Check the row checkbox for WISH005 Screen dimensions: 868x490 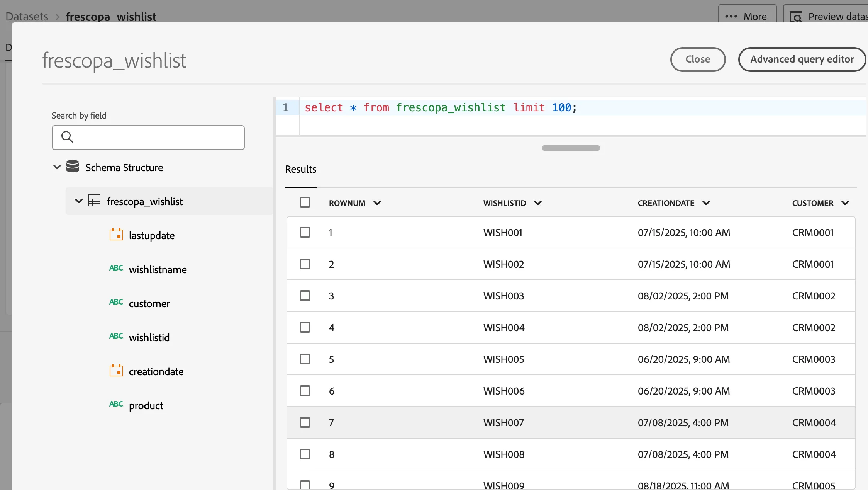coord(305,359)
